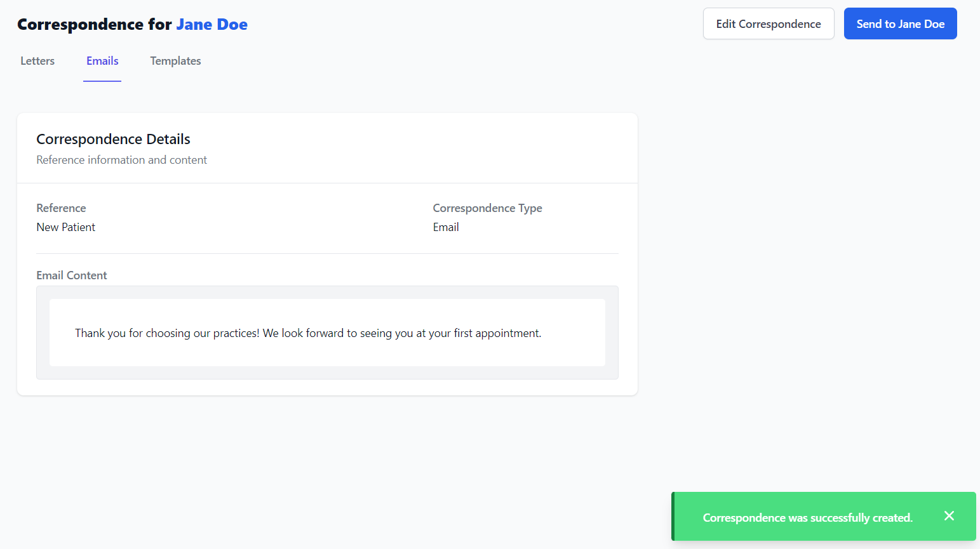Open the Jane Doe patient link
The image size is (980, 549).
212,24
